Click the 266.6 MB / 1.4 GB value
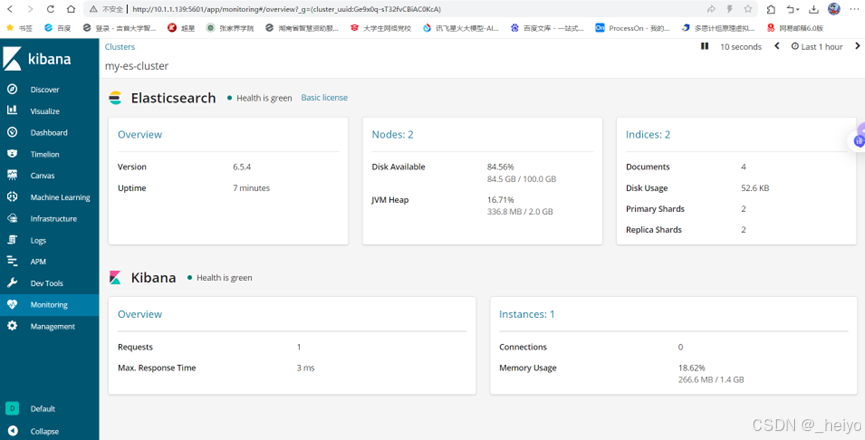 711,380
